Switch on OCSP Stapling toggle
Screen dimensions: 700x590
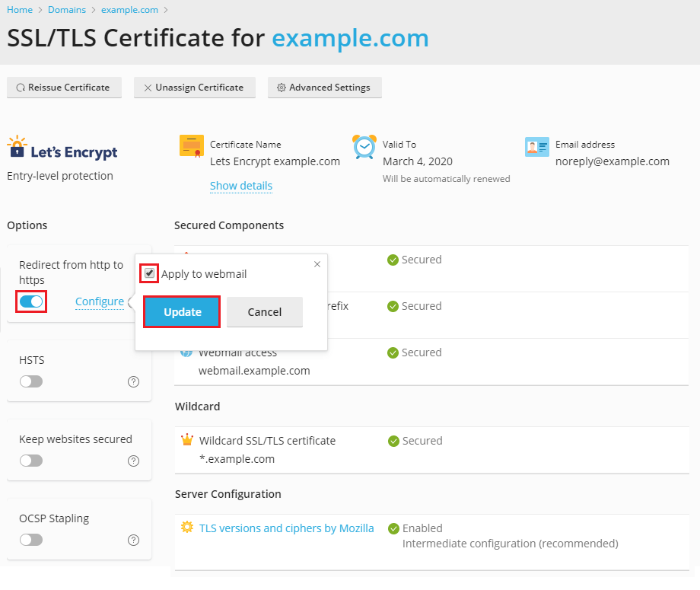coord(31,540)
